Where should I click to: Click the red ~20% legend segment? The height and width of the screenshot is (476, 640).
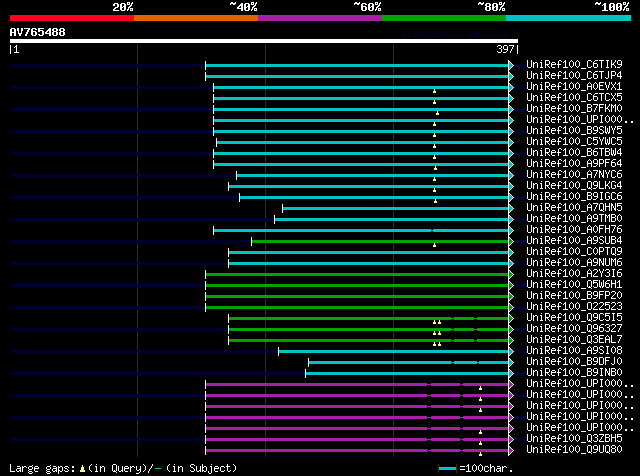tap(72, 18)
